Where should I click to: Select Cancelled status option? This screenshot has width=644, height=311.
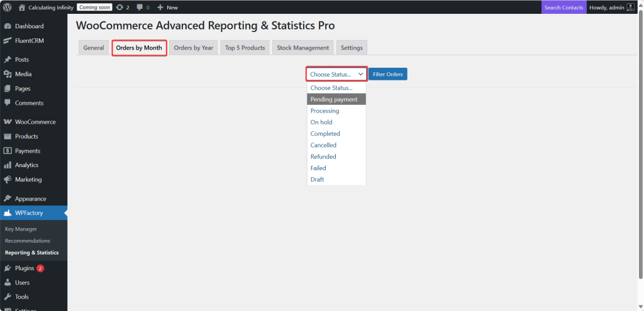336,145
